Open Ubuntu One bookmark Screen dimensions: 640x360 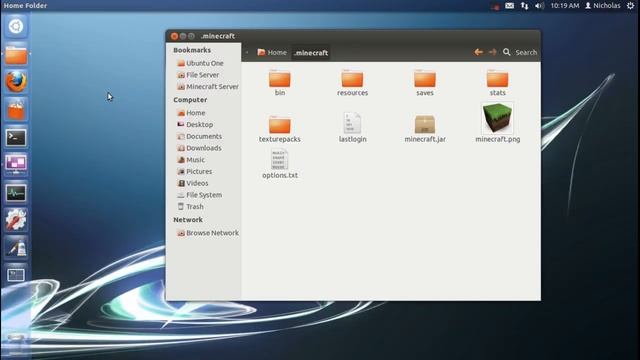coord(200,63)
